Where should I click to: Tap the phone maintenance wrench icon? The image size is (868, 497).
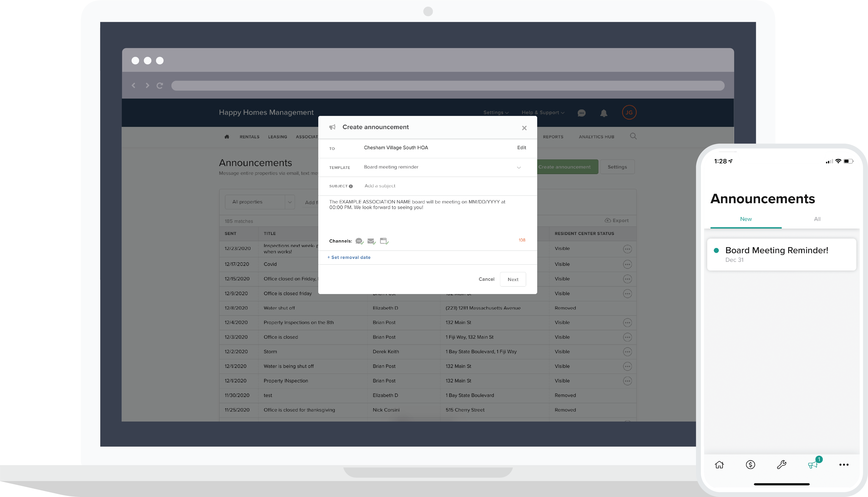(781, 465)
